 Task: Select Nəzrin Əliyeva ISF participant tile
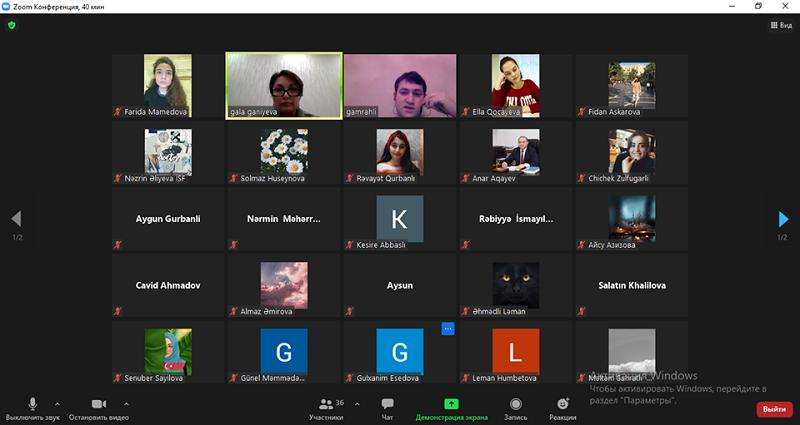click(x=168, y=152)
